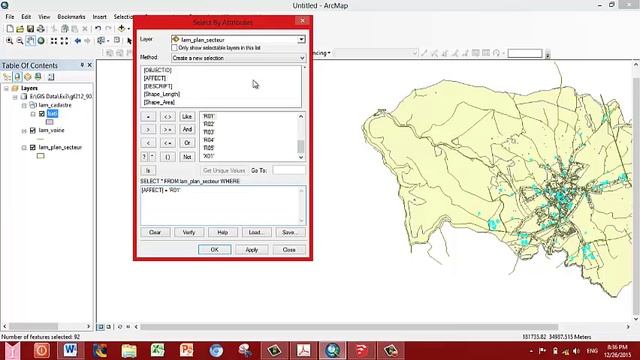Open PowerPoint from the taskbar
This screenshot has width=640, height=360.
187,350
